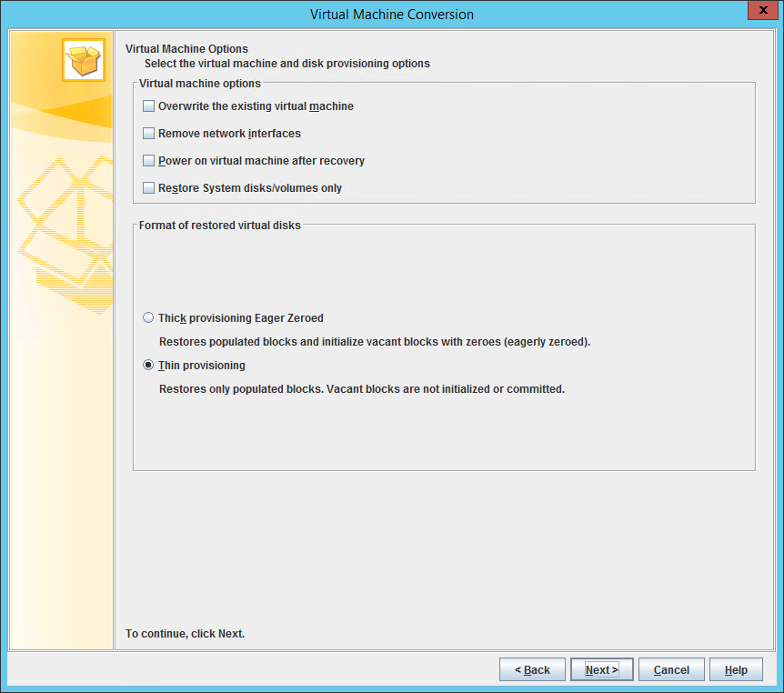Cancel the virtual machine conversion wizard
The height and width of the screenshot is (693, 784).
(671, 670)
